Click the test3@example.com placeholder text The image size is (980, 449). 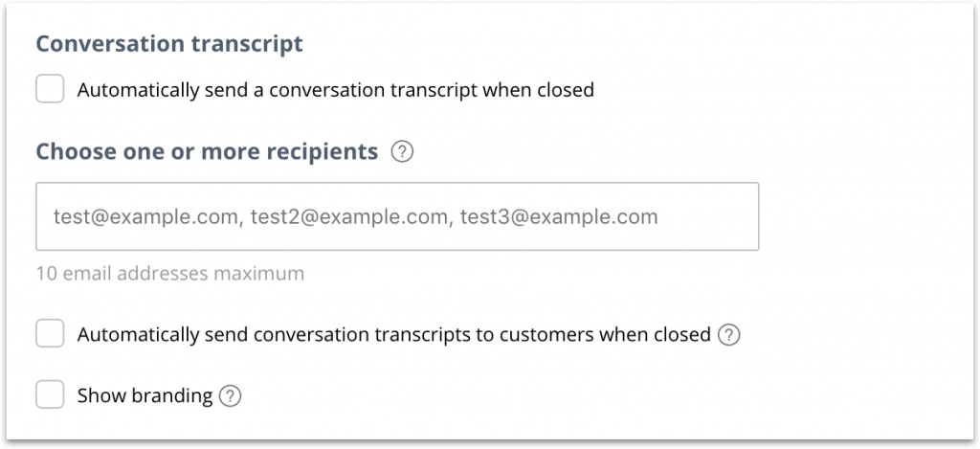coord(559,217)
